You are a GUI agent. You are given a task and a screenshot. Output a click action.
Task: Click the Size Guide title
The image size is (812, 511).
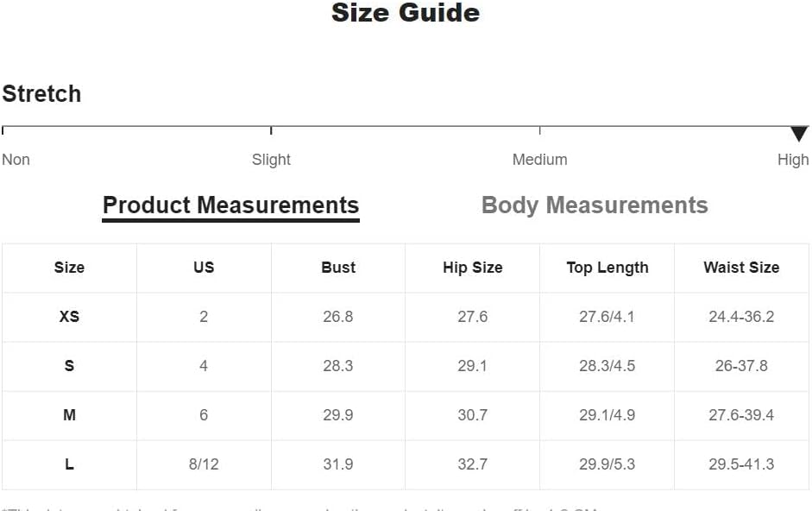pos(406,12)
